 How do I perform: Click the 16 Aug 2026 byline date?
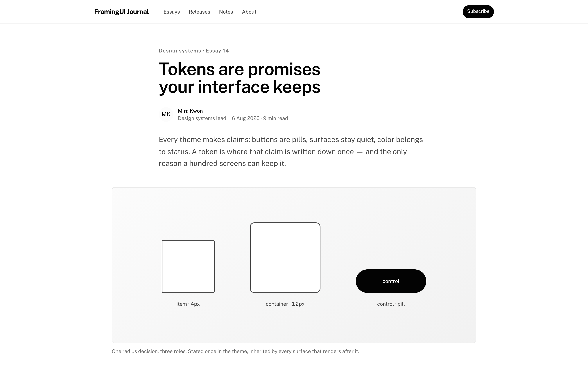point(244,118)
